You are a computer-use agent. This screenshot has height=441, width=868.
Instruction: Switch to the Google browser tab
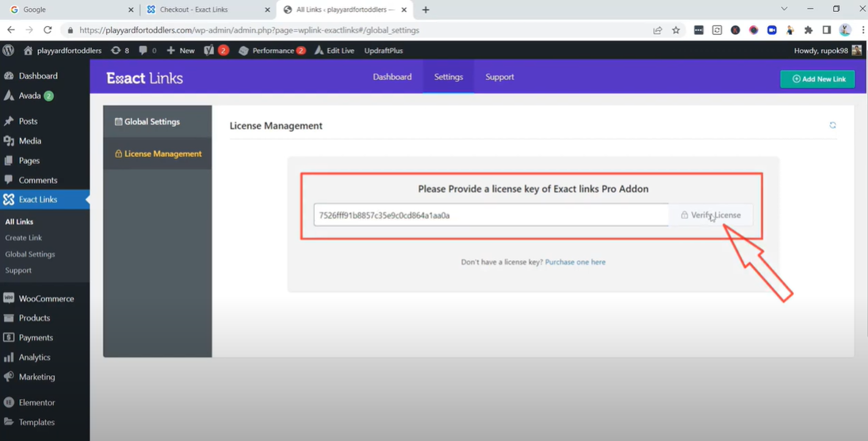tap(69, 10)
